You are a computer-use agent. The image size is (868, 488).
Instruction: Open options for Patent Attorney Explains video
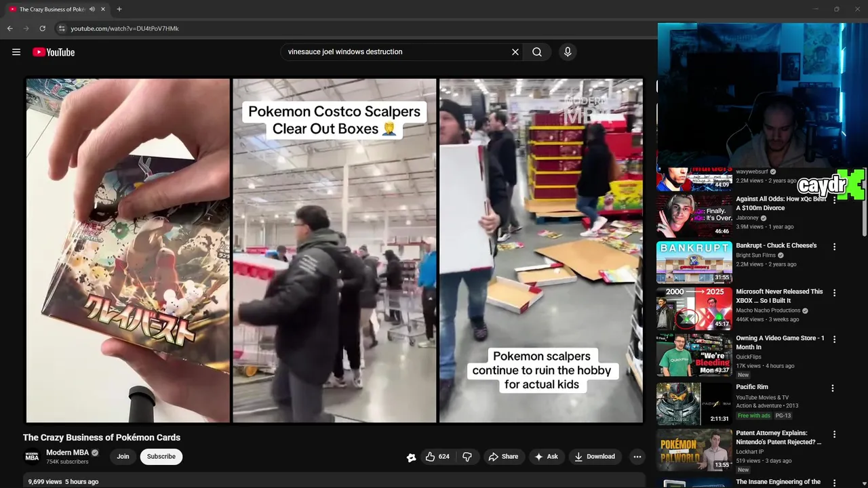(x=834, y=434)
